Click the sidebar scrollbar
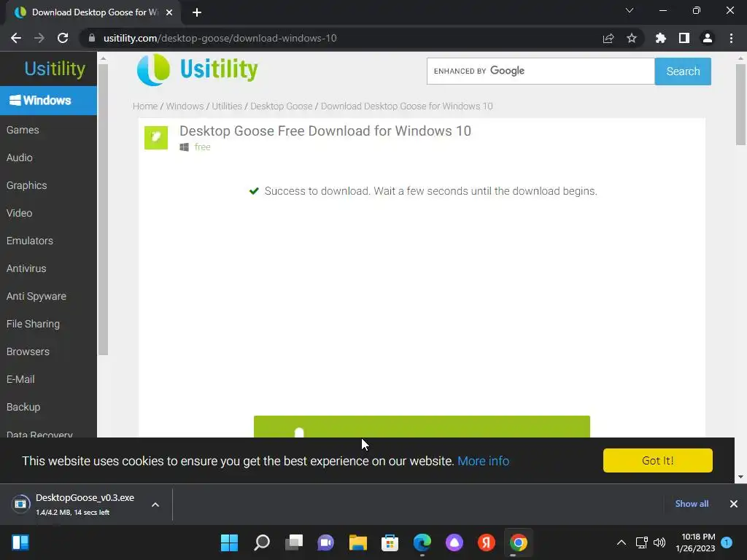Viewport: 747px width, 560px height. [103, 209]
